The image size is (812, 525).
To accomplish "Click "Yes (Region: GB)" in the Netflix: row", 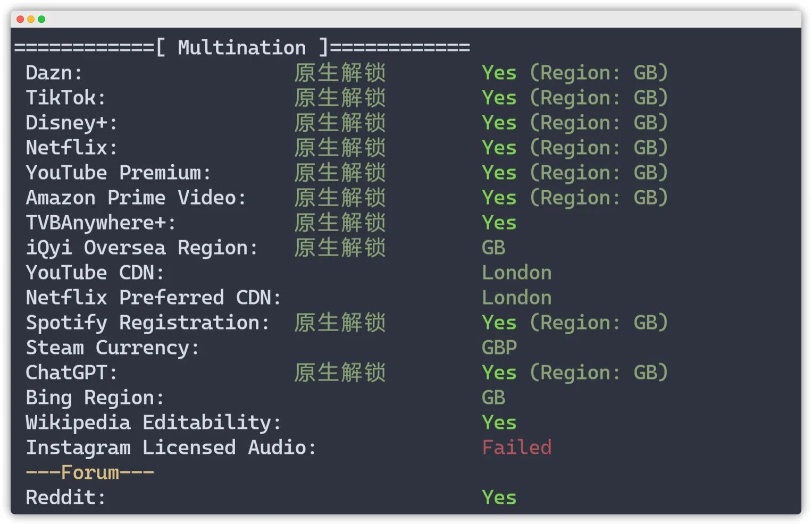I will click(x=575, y=147).
